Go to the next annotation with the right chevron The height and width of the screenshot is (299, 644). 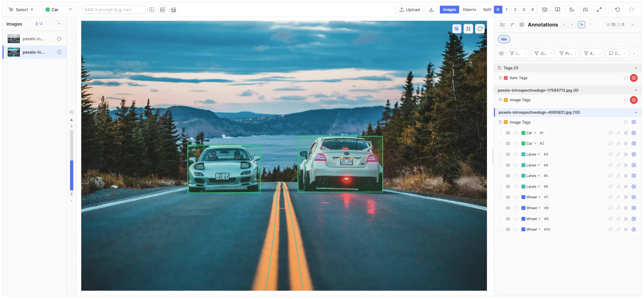pos(572,25)
